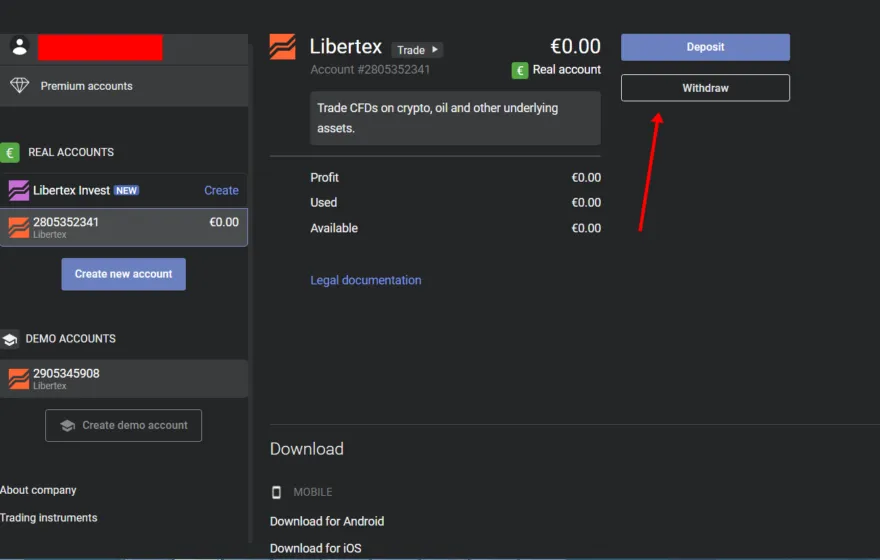
Task: Click the user profile avatar icon
Action: (x=19, y=46)
